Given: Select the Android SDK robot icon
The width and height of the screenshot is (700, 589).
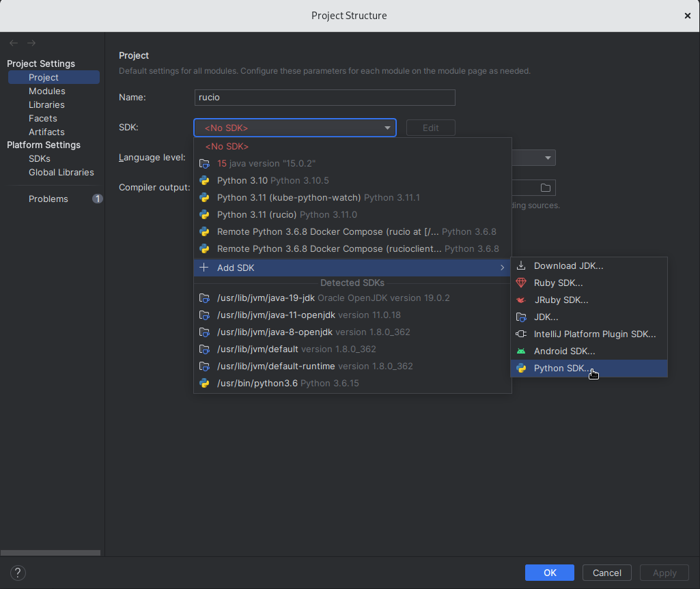Looking at the screenshot, I should tap(521, 351).
